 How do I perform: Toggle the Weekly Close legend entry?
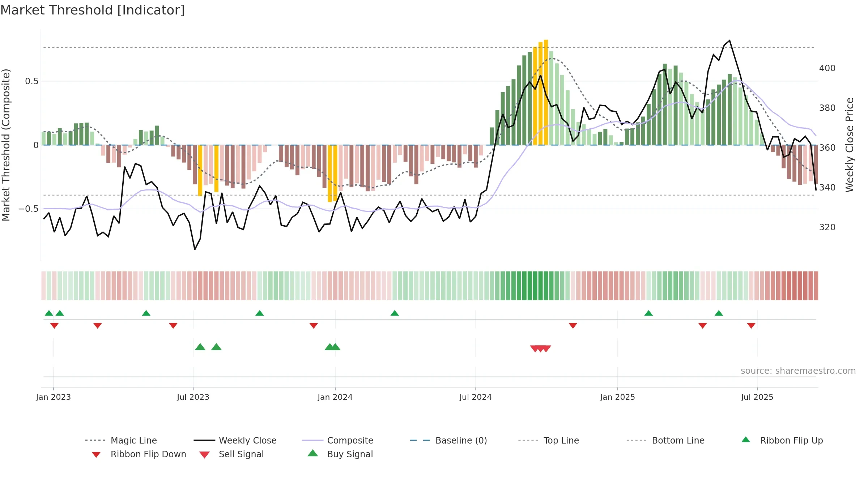coord(235,440)
